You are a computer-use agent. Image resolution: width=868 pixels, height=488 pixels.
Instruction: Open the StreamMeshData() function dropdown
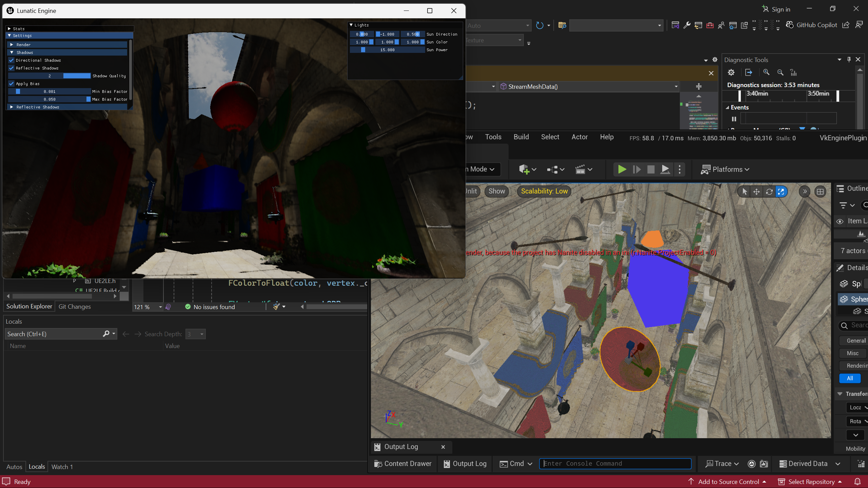(589, 87)
